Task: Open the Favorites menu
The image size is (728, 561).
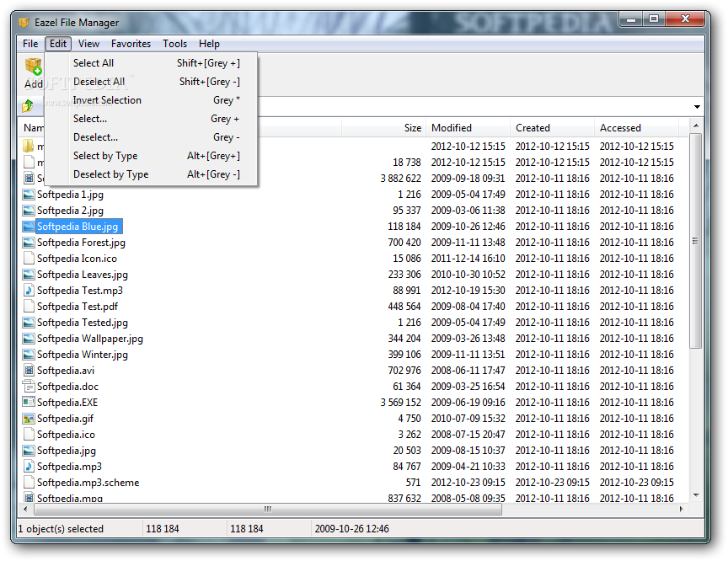Action: point(131,44)
